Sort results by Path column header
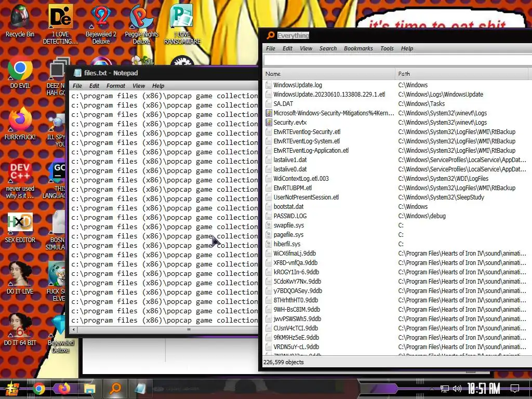Image resolution: width=532 pixels, height=399 pixels. pyautogui.click(x=461, y=74)
